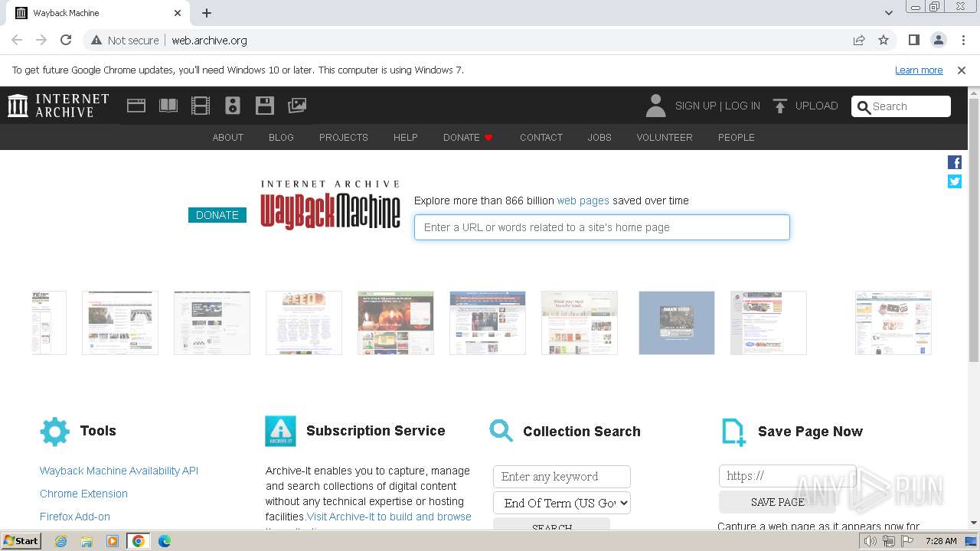Click the Enter any keyword field
The image size is (980, 551).
click(x=562, y=477)
